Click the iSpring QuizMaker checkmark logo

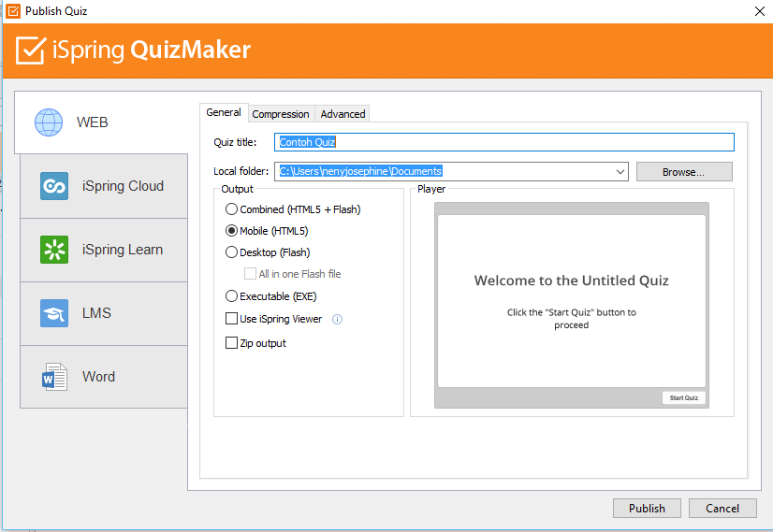[x=31, y=50]
